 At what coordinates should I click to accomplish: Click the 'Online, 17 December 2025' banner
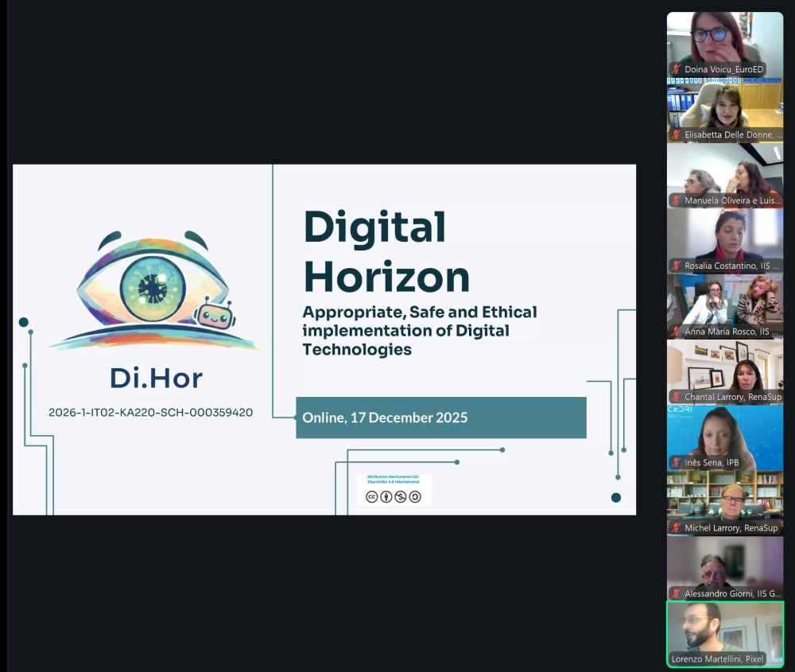pyautogui.click(x=440, y=418)
